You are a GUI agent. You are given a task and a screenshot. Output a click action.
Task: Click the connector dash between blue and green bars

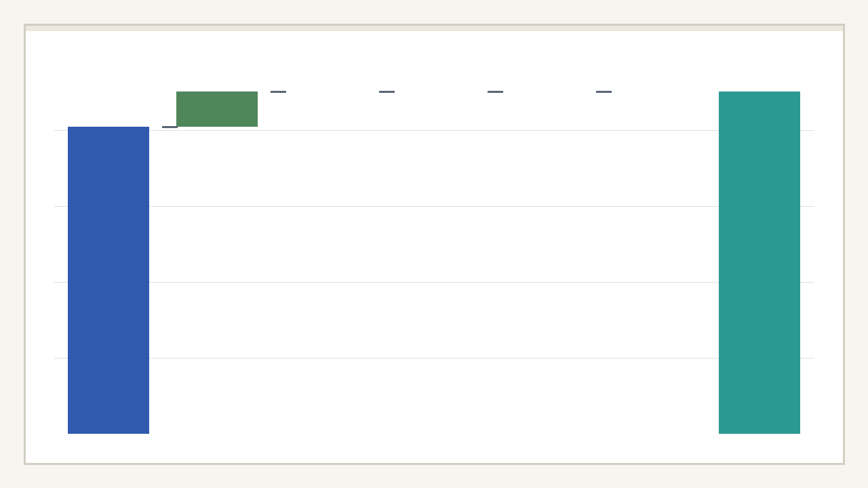[x=169, y=127]
